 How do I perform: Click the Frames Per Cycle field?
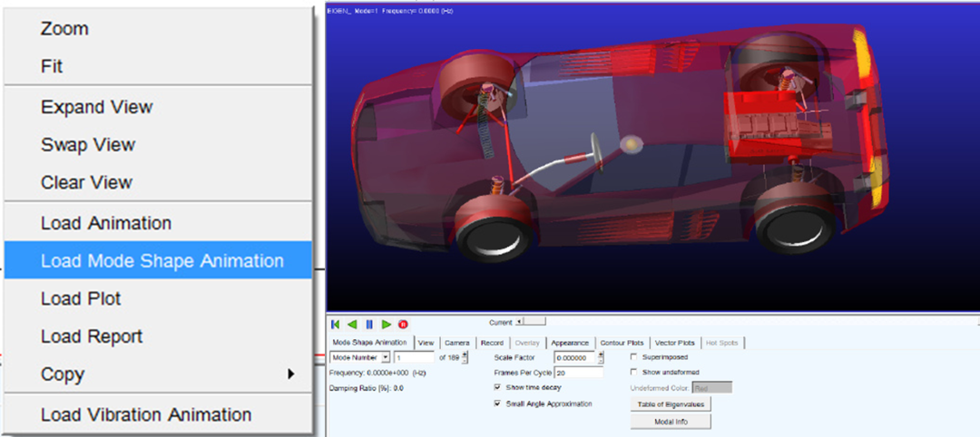[578, 372]
